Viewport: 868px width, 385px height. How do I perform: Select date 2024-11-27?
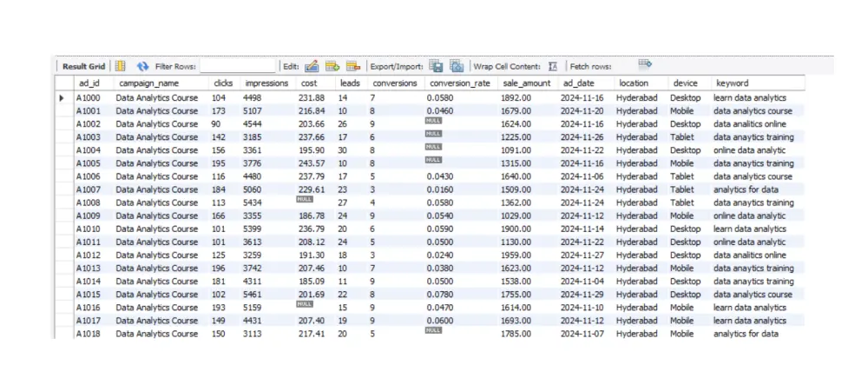(x=582, y=256)
